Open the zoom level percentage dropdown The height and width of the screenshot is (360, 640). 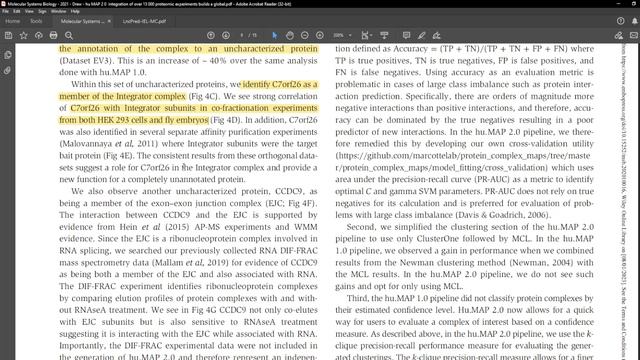(342, 36)
